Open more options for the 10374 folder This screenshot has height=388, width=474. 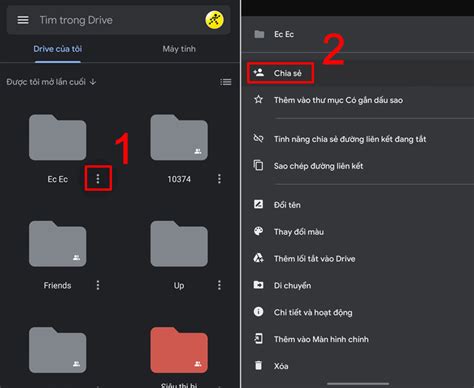click(x=219, y=179)
